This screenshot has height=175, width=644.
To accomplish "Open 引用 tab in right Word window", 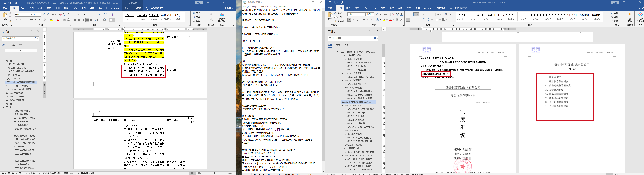I will click(x=383, y=8).
